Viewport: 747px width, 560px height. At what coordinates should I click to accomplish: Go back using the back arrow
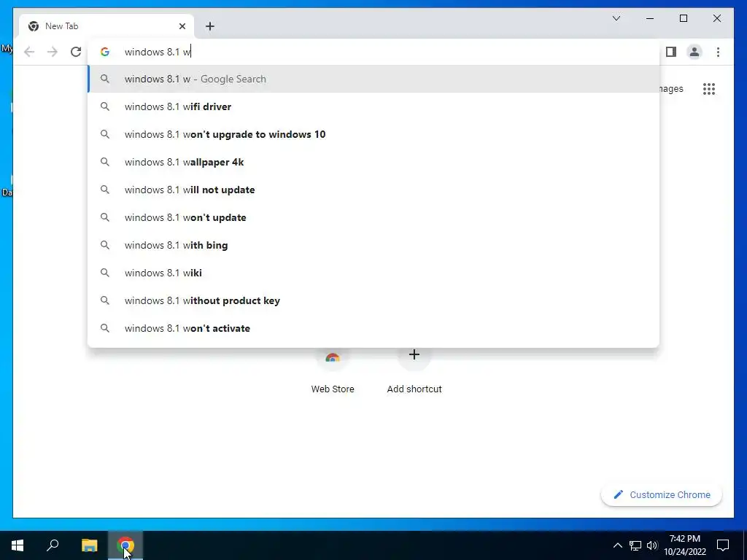click(x=29, y=52)
